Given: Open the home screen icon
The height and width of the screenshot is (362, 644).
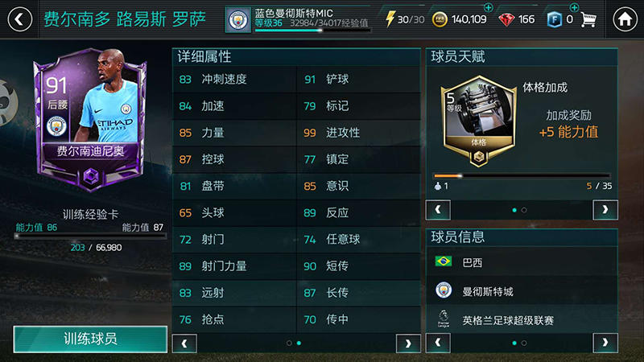Looking at the screenshot, I should [x=625, y=19].
